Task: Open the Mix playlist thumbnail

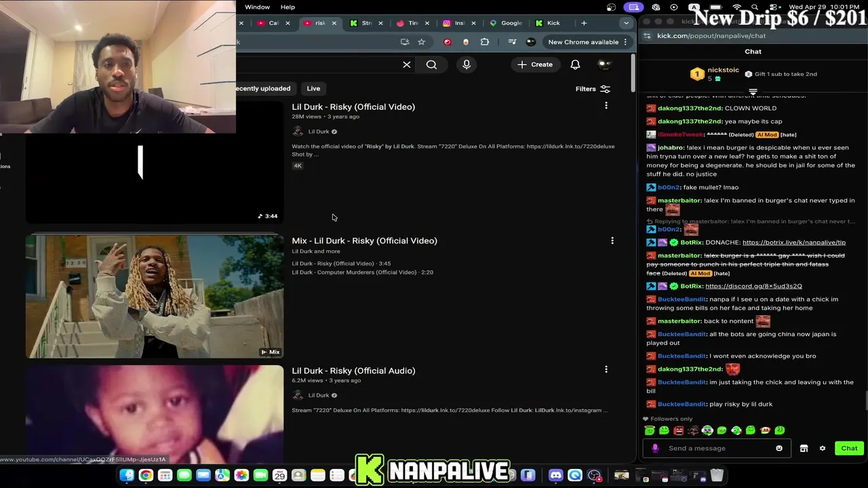Action: tap(155, 296)
